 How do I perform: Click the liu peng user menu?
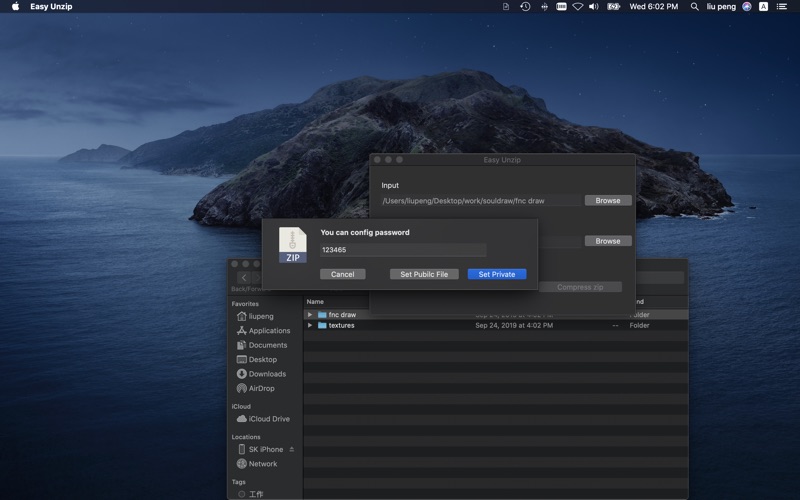pyautogui.click(x=721, y=7)
